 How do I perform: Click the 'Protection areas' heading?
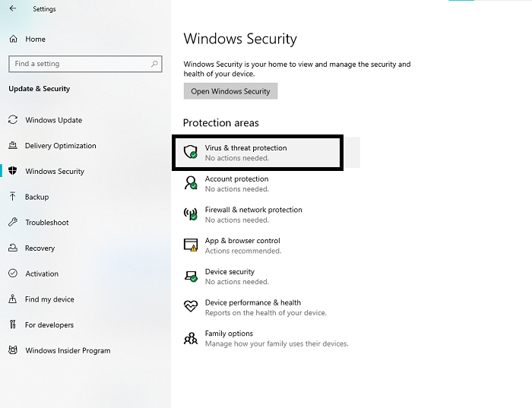click(221, 123)
